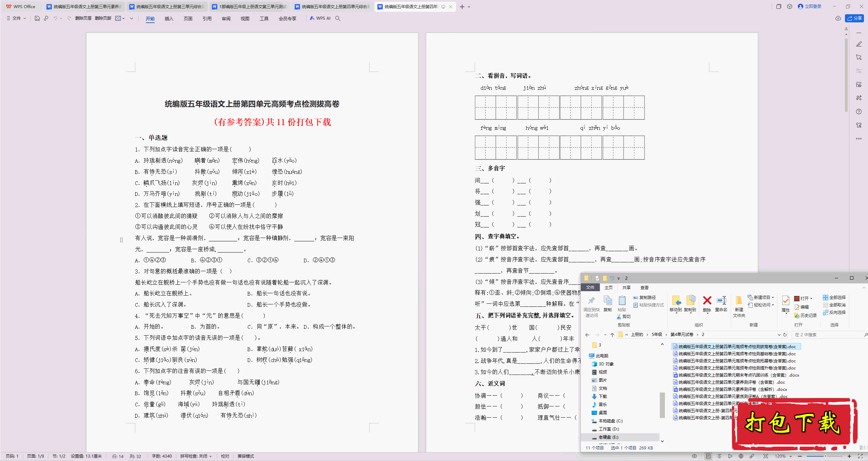Switch to the 1部编版五年级 document tab

250,7
